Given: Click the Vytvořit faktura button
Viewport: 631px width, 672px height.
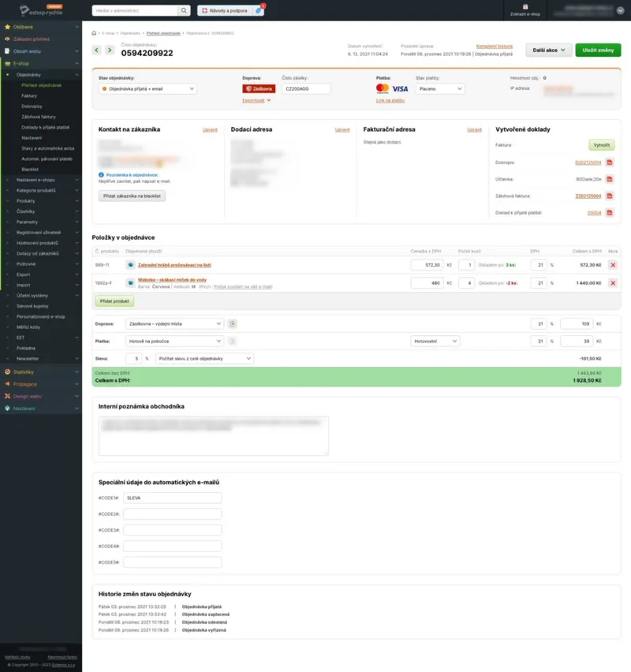Looking at the screenshot, I should (601, 145).
